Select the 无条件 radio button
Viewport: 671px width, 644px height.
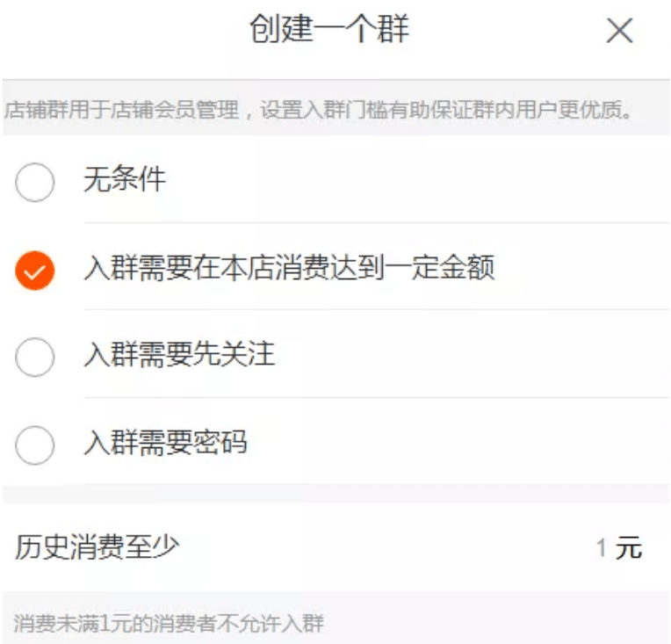pos(35,183)
